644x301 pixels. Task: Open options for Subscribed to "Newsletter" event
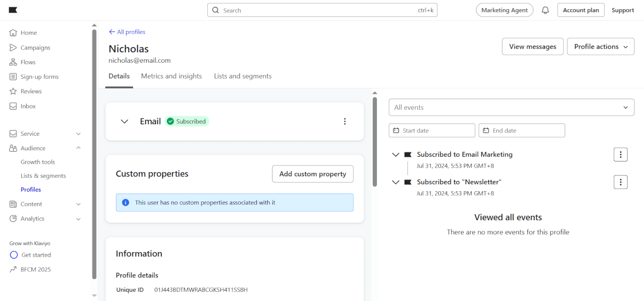coord(620,182)
